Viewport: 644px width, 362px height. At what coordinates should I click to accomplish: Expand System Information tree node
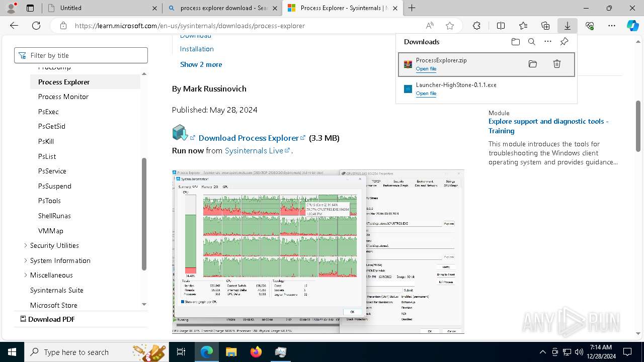(26, 260)
